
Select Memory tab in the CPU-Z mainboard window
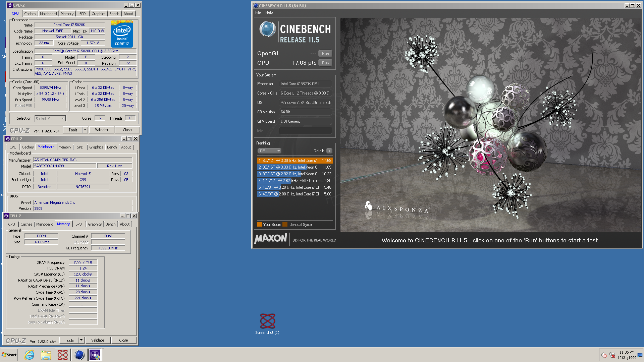click(x=64, y=147)
